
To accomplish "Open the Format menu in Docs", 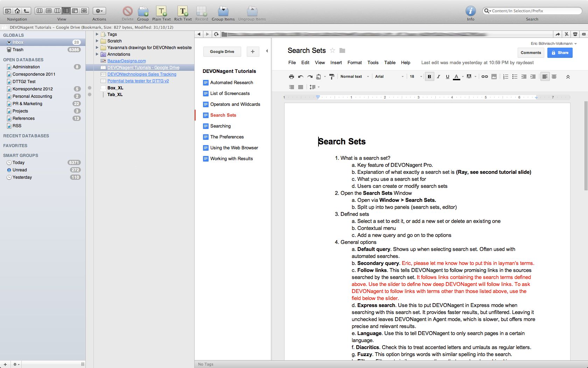I will 355,63.
